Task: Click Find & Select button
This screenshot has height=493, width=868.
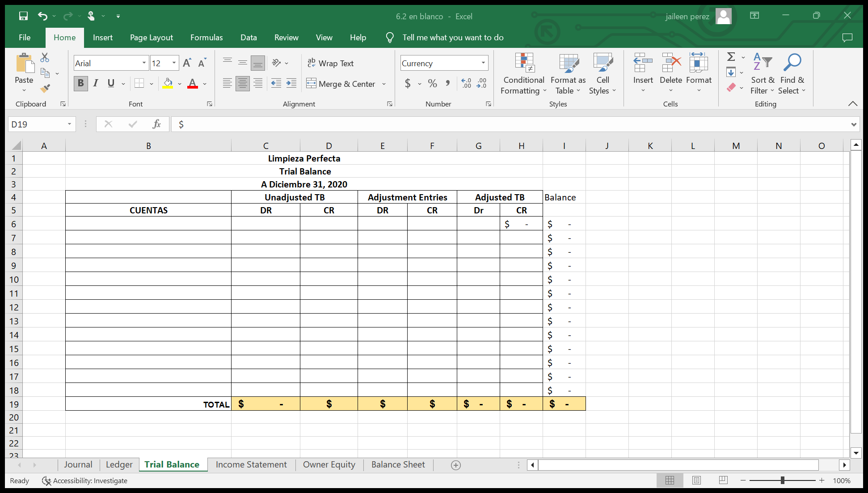Action: click(x=792, y=74)
